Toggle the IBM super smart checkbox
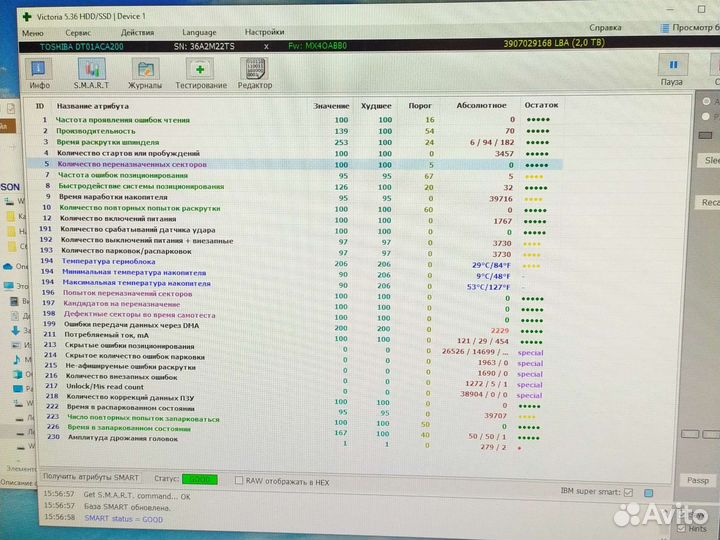The height and width of the screenshot is (540, 720). 629,493
